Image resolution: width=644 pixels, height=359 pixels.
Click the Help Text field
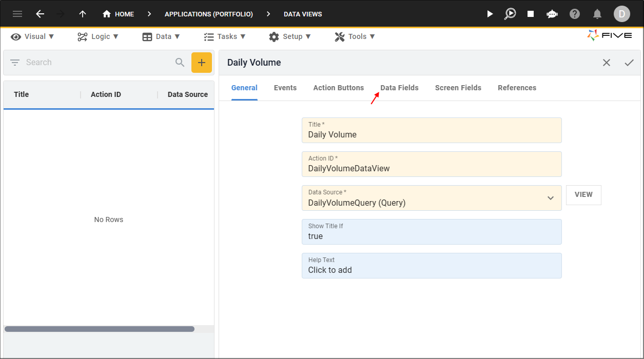(432, 266)
